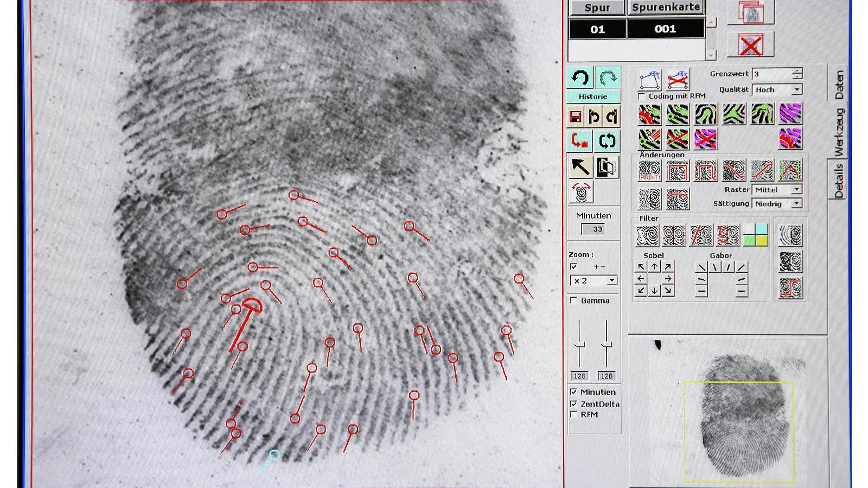Click the red gear ridge tool icon

649,114
